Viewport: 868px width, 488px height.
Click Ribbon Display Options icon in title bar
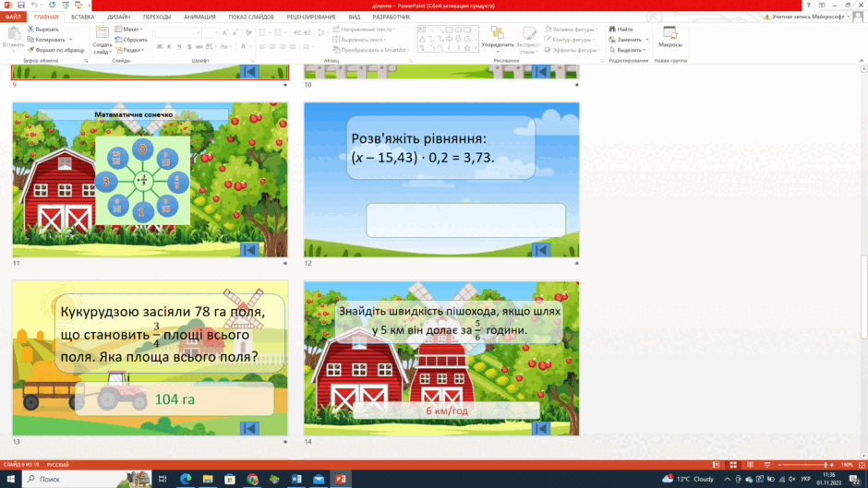(x=822, y=5)
